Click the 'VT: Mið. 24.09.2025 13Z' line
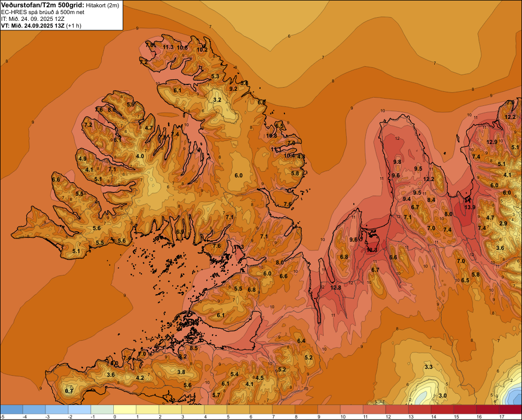 point(32,26)
